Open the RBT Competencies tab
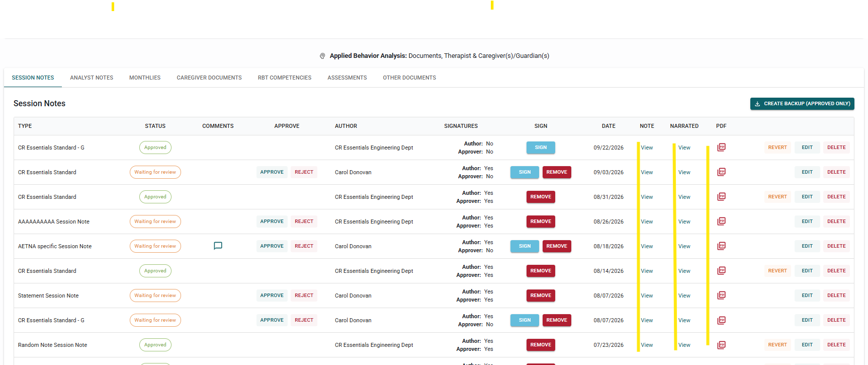 coord(285,78)
